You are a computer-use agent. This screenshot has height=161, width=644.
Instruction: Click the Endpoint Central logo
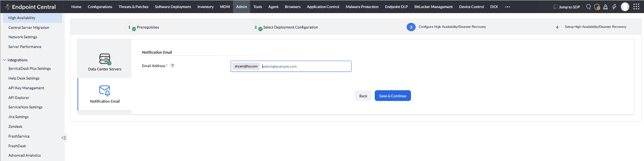(x=30, y=7)
